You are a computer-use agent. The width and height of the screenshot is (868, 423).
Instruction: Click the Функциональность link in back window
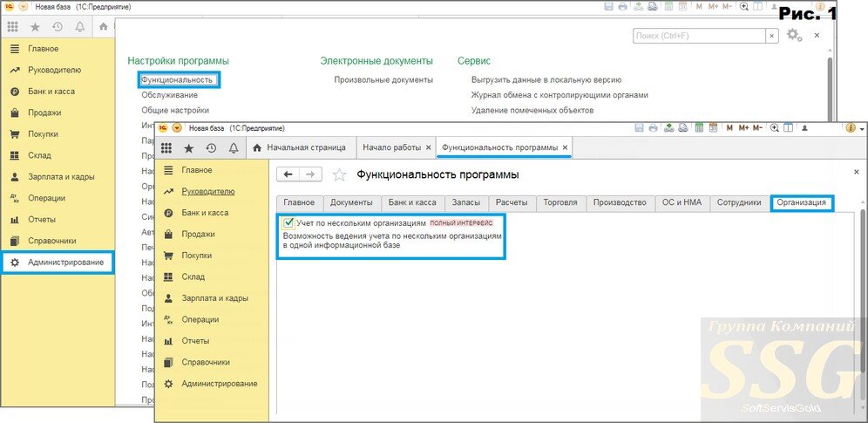tap(177, 79)
